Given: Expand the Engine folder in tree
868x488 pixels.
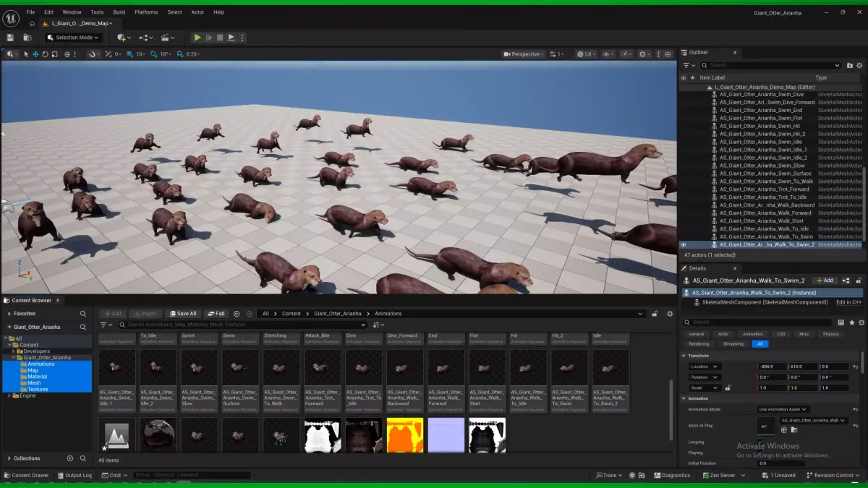Looking at the screenshot, I should [9, 395].
